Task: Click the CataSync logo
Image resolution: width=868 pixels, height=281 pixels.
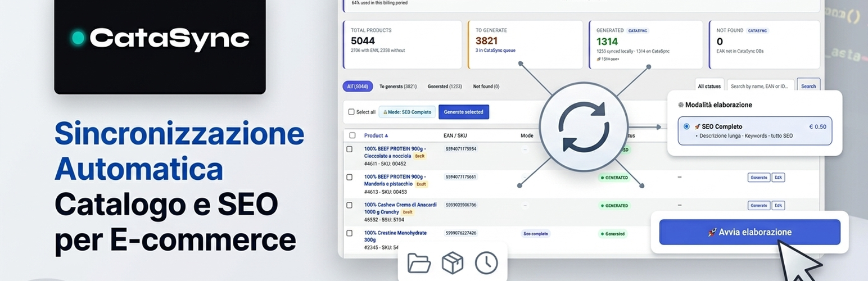Action: click(160, 38)
